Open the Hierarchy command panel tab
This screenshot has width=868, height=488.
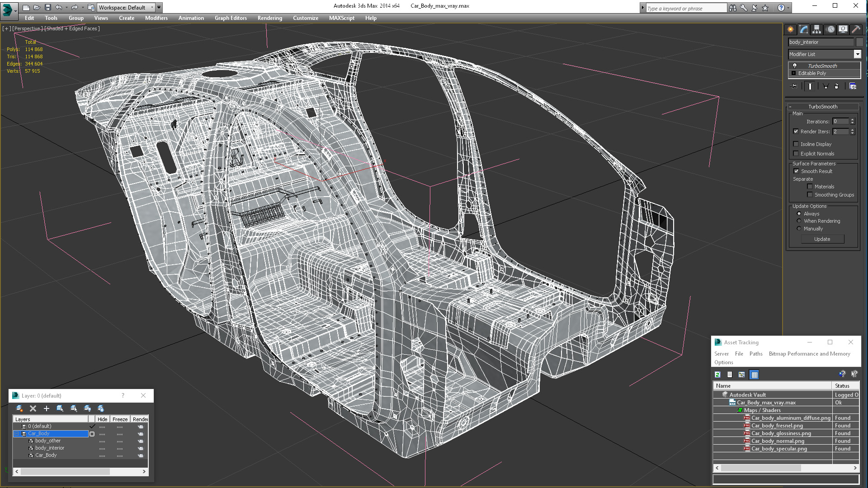point(816,29)
